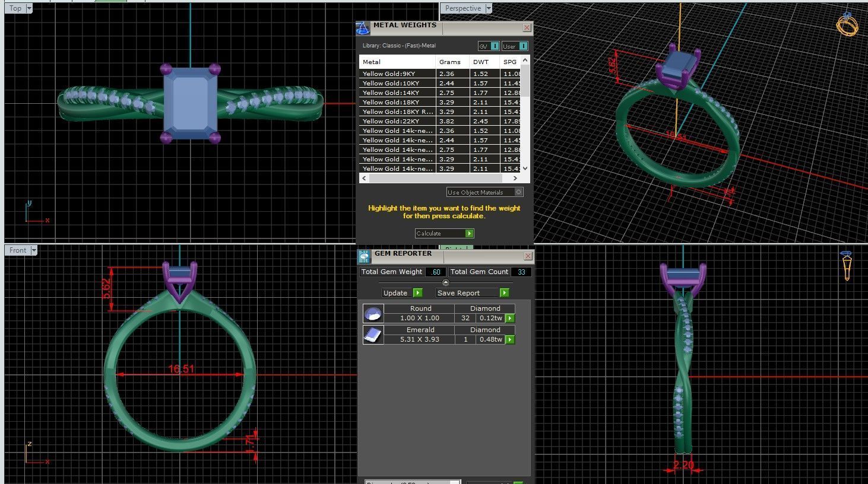Click green arrow on the Calculate button
The image size is (868, 484).
(469, 234)
